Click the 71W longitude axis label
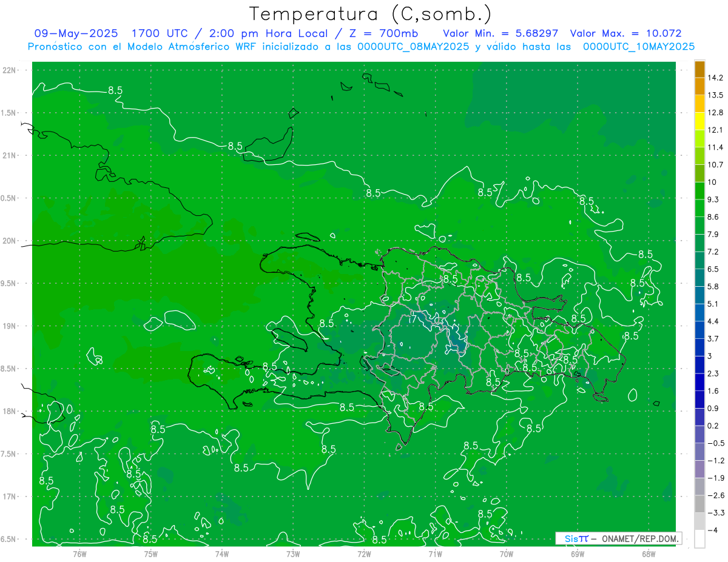The height and width of the screenshot is (562, 728). pos(435,554)
